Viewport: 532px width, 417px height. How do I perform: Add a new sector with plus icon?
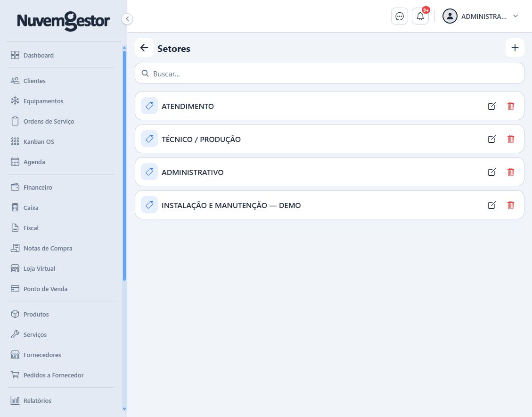[515, 48]
